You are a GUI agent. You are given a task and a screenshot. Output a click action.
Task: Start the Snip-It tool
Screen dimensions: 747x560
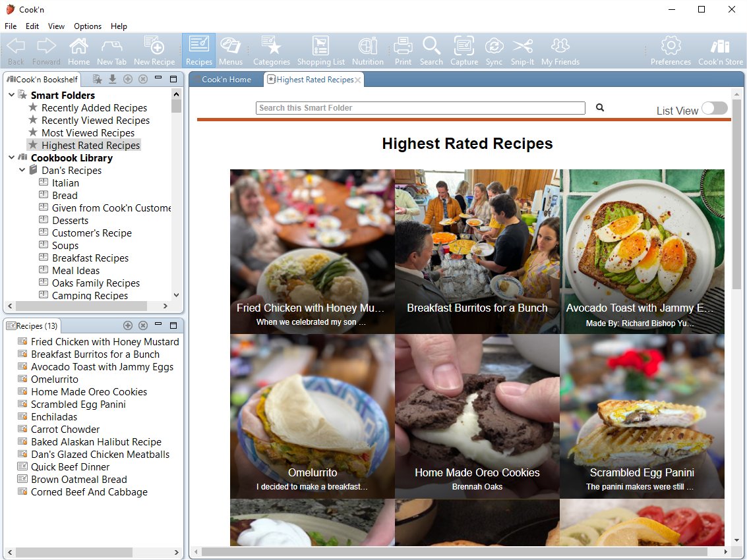point(522,51)
